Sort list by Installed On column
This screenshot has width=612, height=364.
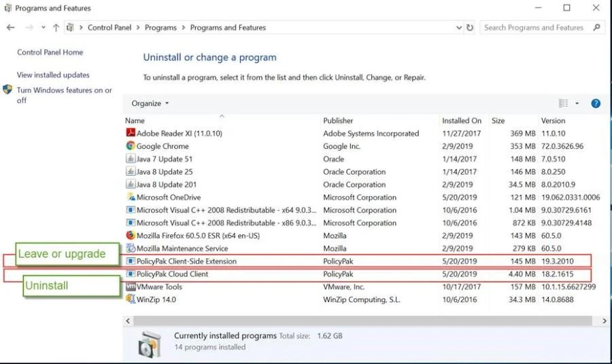461,120
